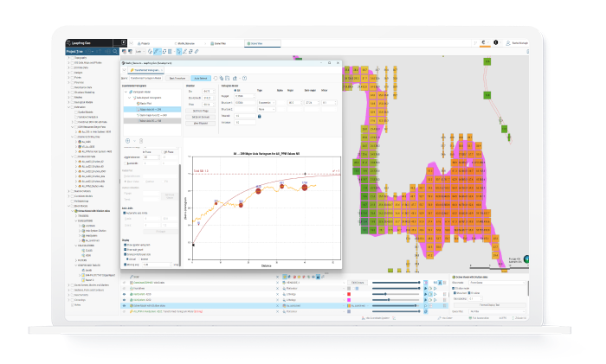Search the Project Tree with magnifier icon
Image resolution: width=606 pixels, height=364 pixels.
(x=115, y=52)
